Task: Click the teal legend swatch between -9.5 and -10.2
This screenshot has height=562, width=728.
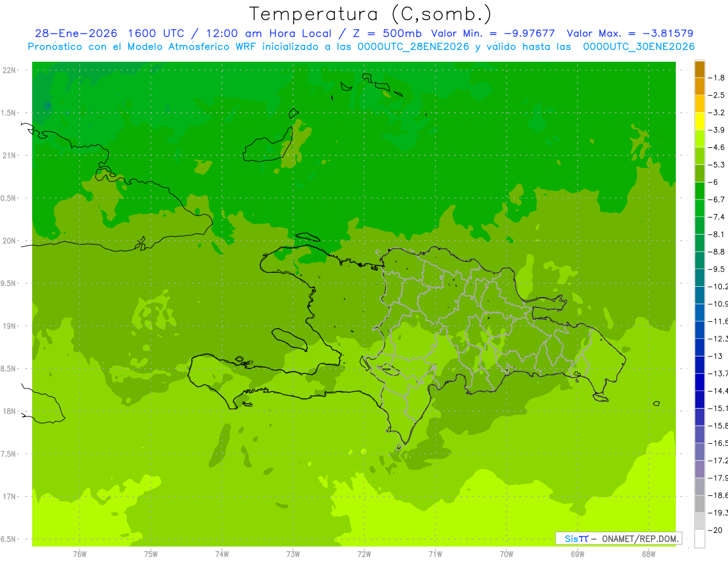Action: [699, 278]
